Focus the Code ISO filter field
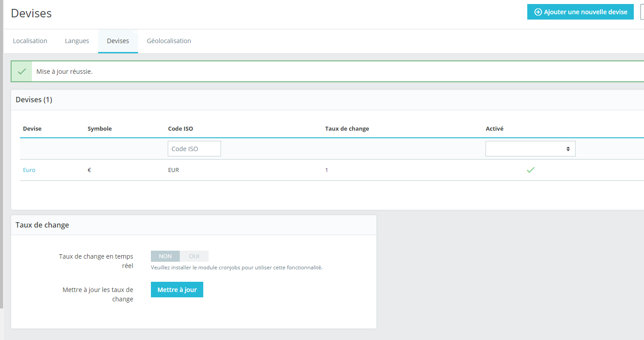Screen dimensions: 644x340 coord(194,149)
